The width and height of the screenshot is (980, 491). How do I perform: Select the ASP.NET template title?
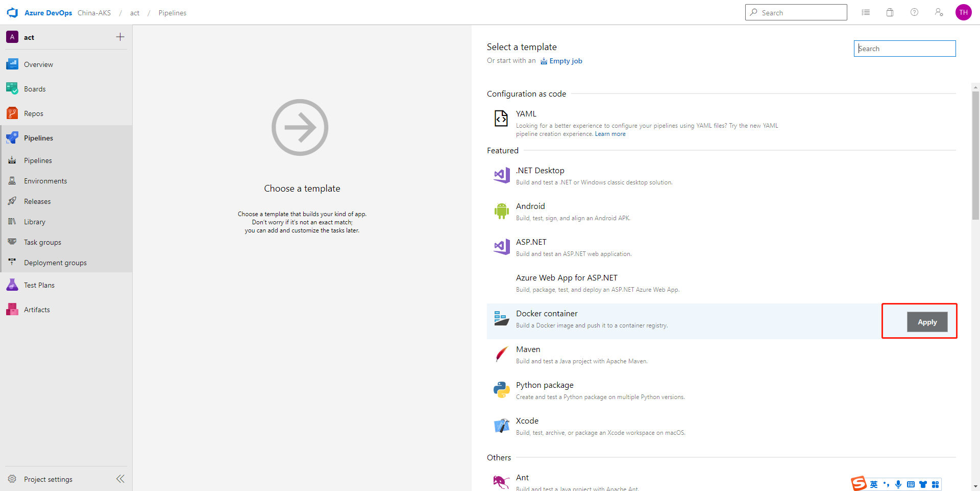coord(531,242)
